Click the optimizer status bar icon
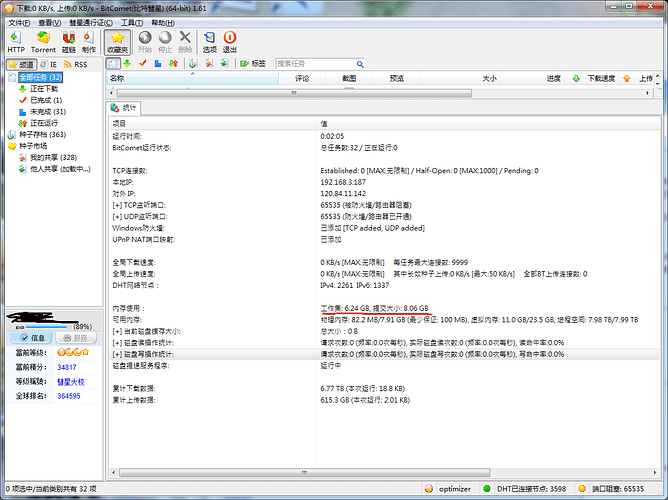Screen dimensions: 668x500 coord(429,489)
